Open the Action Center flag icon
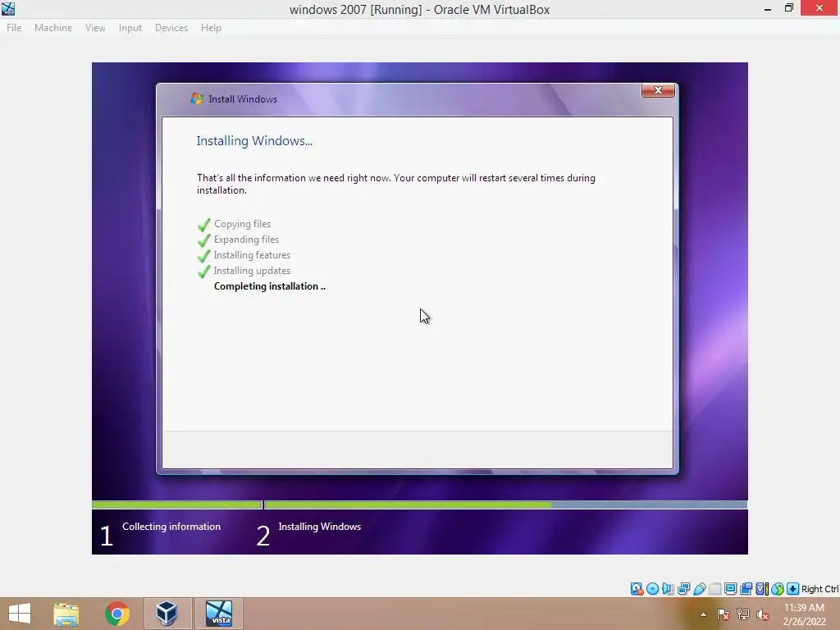 tap(724, 614)
